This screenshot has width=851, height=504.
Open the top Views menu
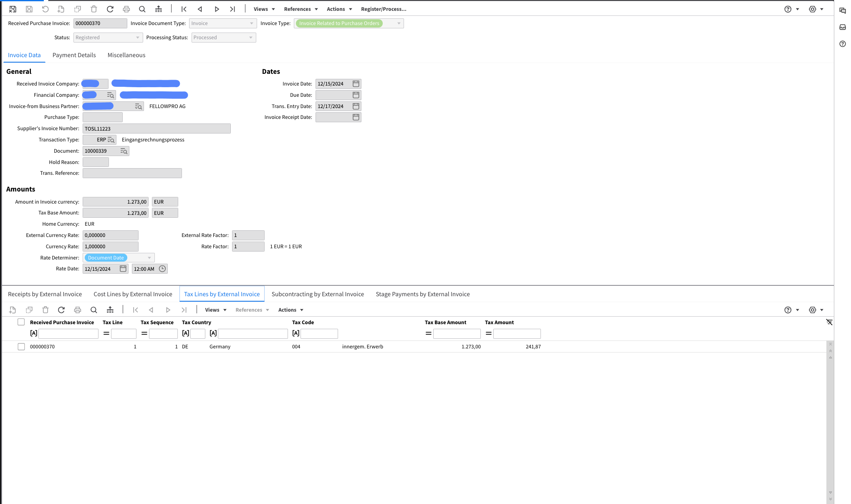point(264,9)
